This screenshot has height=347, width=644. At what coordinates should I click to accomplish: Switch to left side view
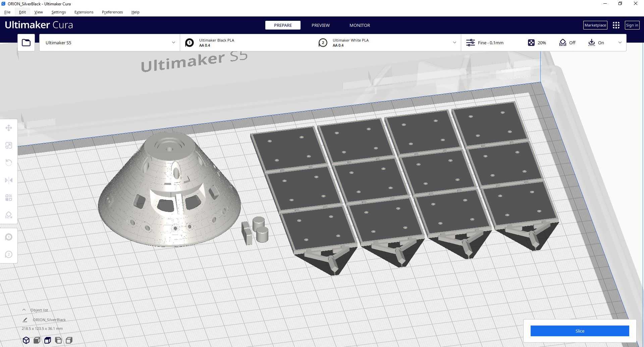58,340
